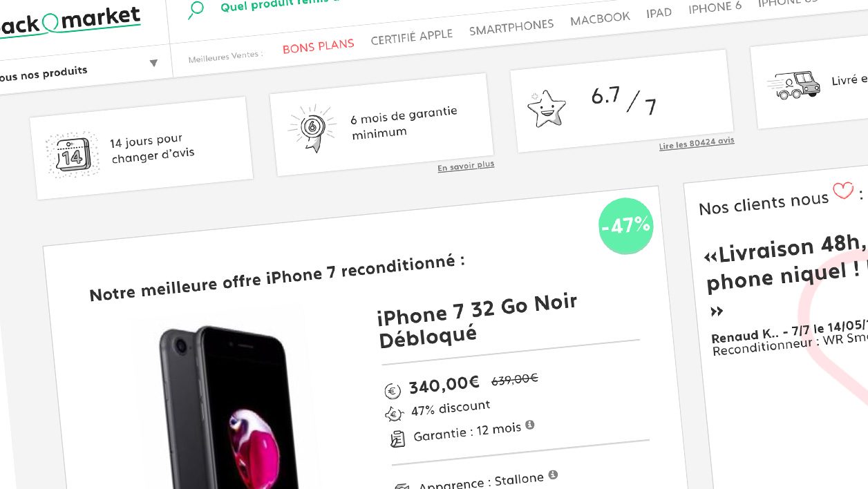Select the SMARTPHONES menu item
Image resolution: width=868 pixels, height=489 pixels.
click(x=511, y=28)
